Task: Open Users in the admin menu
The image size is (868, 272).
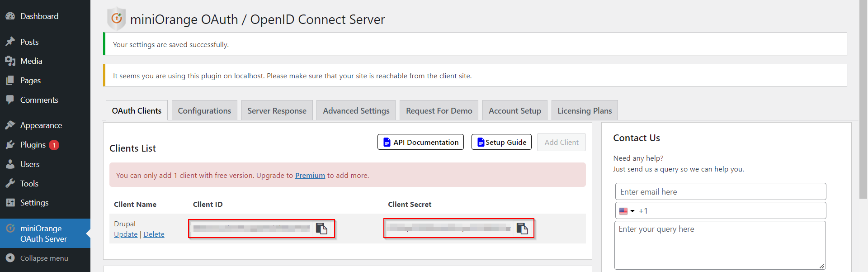Action: pos(30,164)
